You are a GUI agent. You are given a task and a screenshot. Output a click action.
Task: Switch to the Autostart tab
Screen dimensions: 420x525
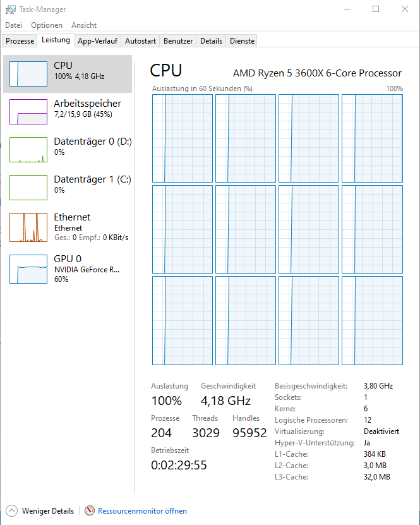[x=140, y=41]
